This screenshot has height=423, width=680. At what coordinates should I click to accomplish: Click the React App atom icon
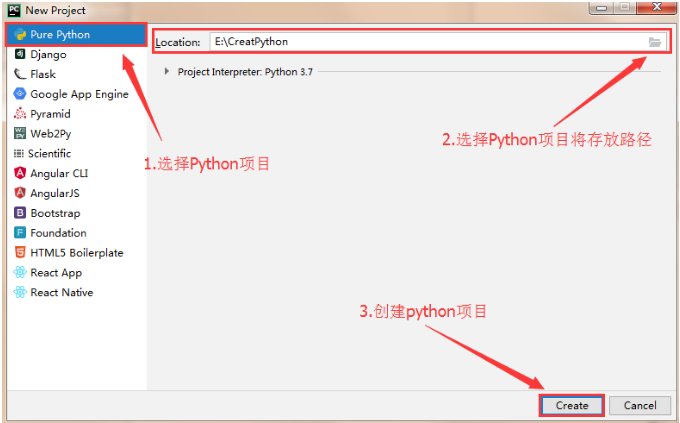(20, 272)
